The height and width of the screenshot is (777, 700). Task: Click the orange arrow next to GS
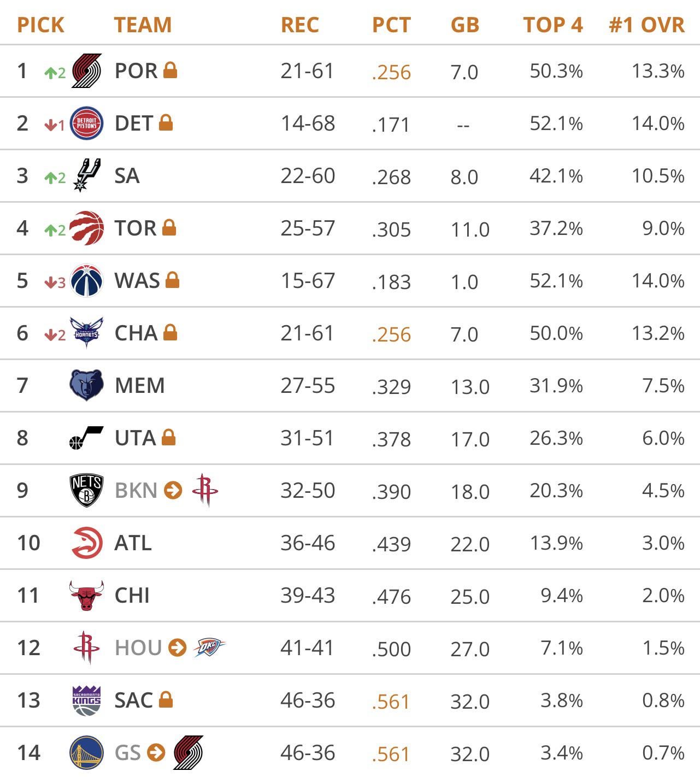coord(156,752)
